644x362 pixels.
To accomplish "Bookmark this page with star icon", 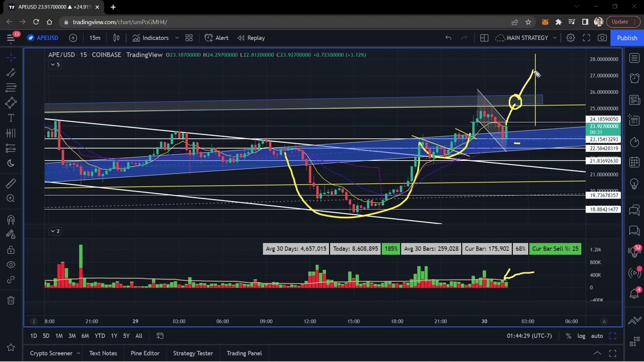I will 528,22.
